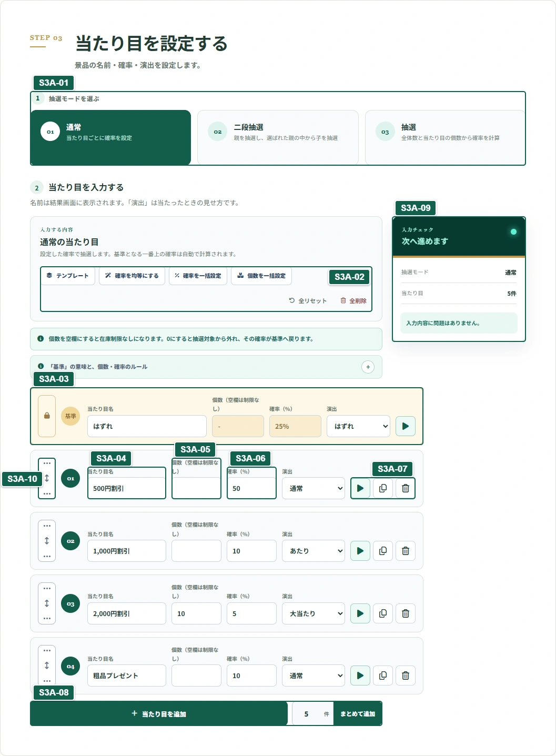Click 全削除 delete-all link
The height and width of the screenshot is (756, 556).
(x=353, y=301)
